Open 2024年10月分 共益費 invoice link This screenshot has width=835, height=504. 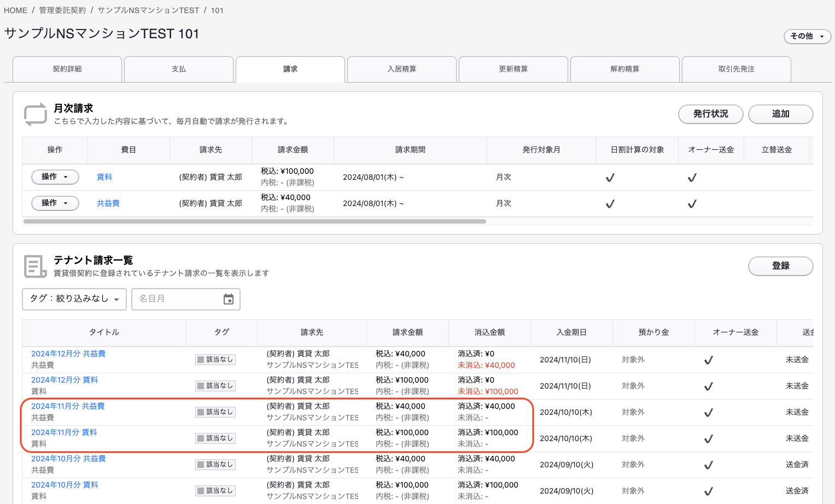pyautogui.click(x=68, y=459)
